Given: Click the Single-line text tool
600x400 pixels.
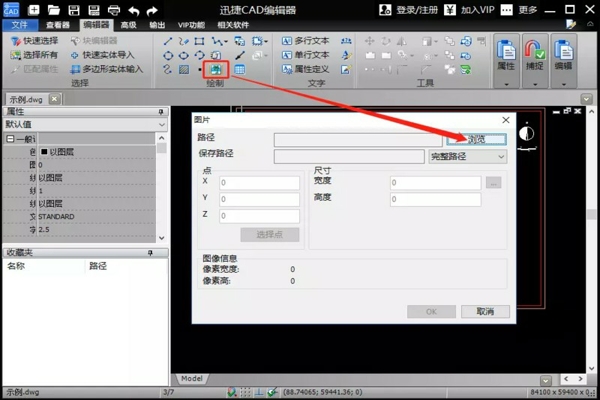Looking at the screenshot, I should (305, 55).
